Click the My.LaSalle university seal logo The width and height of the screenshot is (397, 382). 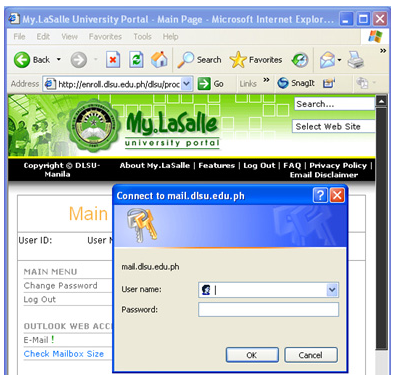pyautogui.click(x=93, y=126)
